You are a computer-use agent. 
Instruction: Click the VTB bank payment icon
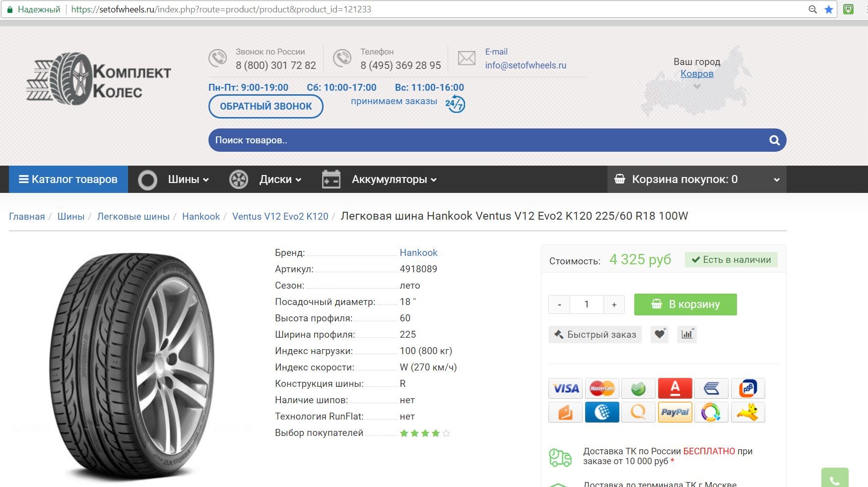(712, 388)
